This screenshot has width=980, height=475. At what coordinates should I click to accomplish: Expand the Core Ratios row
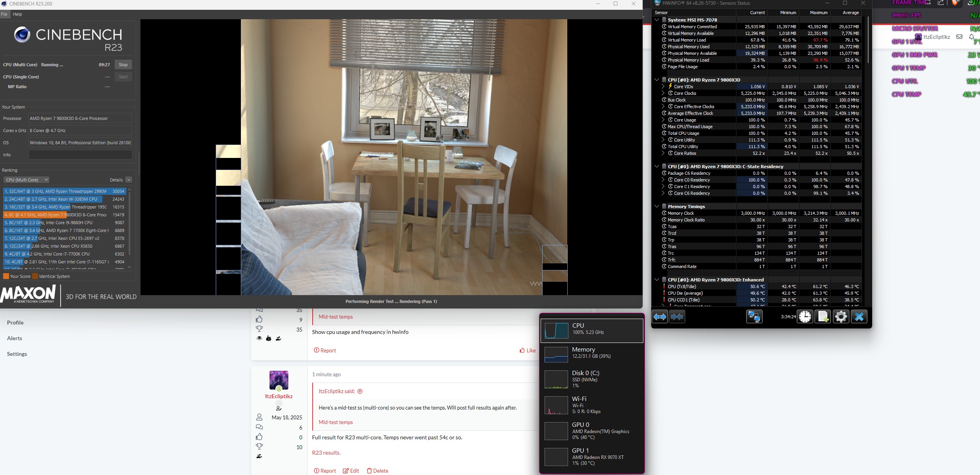tap(663, 153)
